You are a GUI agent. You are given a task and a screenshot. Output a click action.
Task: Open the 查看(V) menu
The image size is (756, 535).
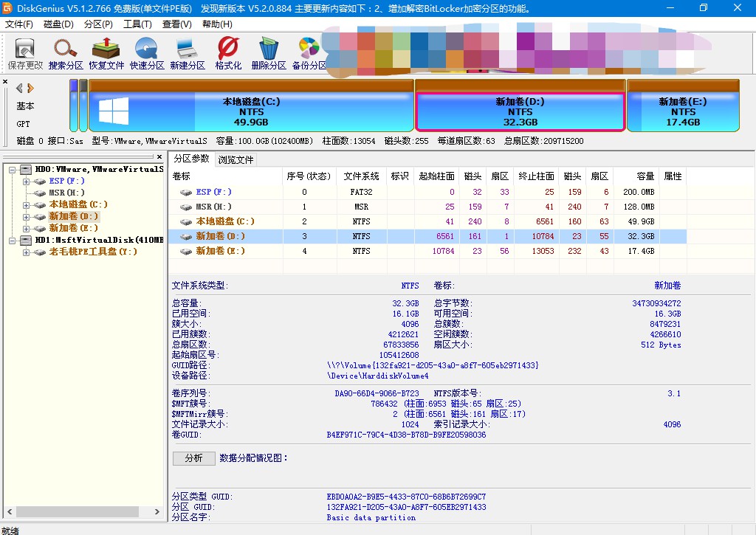[177, 24]
